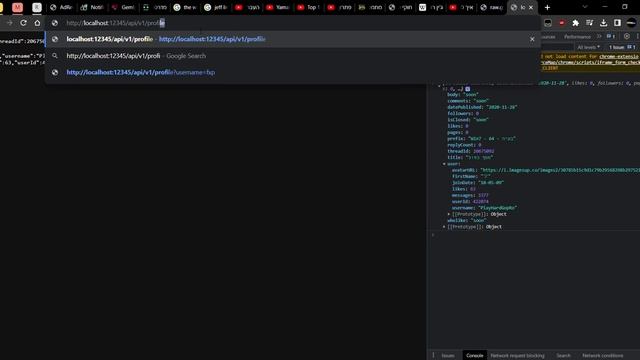Viewport: 640px width, 360px height.
Task: Click the username "PlayHardGopAz" value
Action: tap(498, 208)
